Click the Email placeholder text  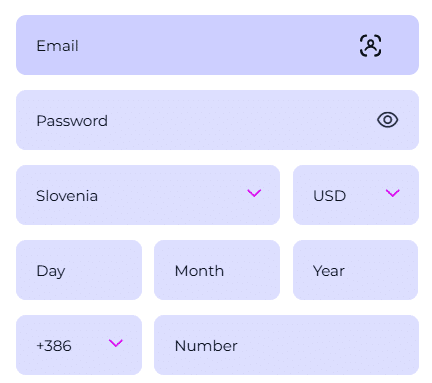57,46
